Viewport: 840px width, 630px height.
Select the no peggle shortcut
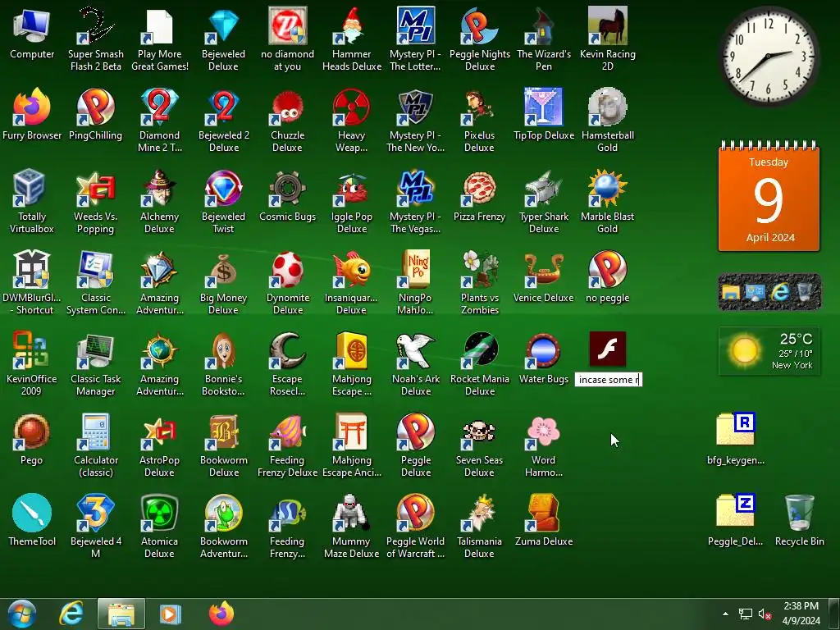608,269
